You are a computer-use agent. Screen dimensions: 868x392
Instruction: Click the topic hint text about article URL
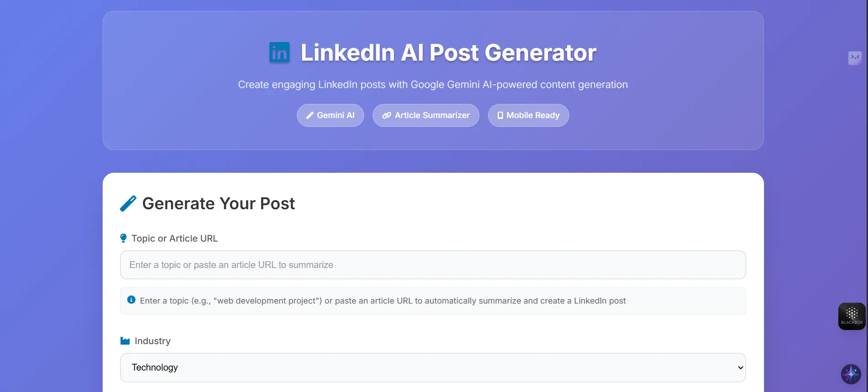(382, 301)
